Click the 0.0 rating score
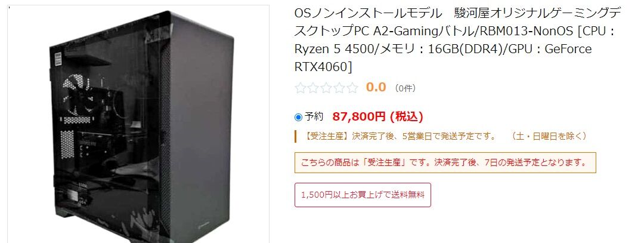Image resolution: width=644 pixels, height=243 pixels. click(376, 87)
